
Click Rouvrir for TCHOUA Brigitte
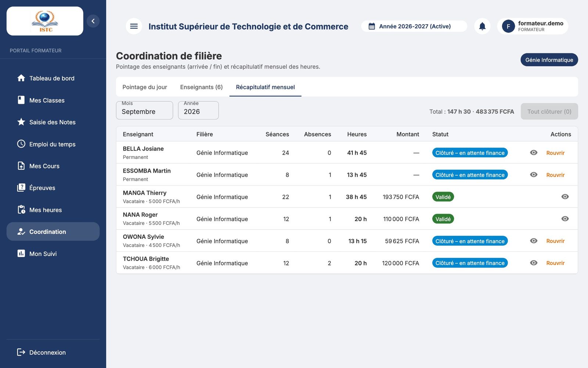[x=555, y=263]
